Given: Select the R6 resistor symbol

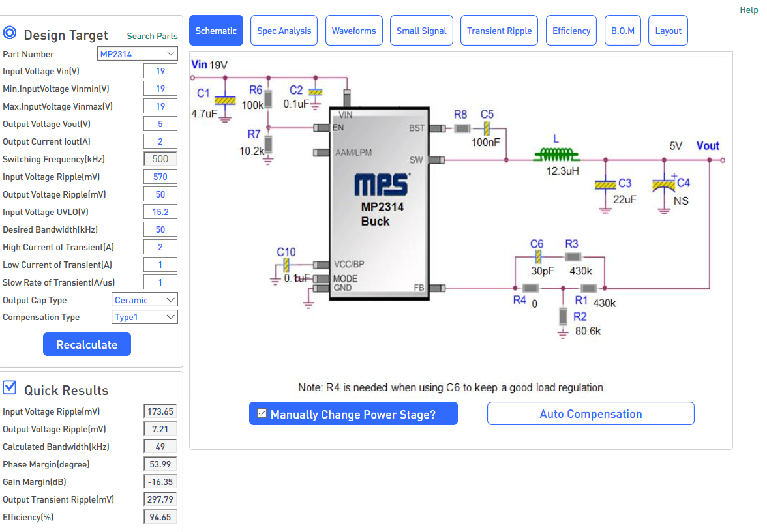Looking at the screenshot, I should pyautogui.click(x=268, y=100).
